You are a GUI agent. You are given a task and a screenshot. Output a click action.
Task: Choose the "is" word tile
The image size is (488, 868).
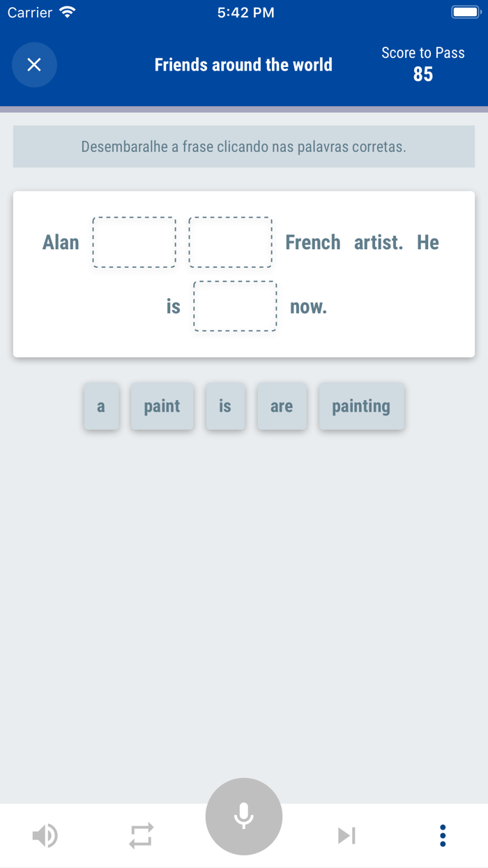(225, 406)
